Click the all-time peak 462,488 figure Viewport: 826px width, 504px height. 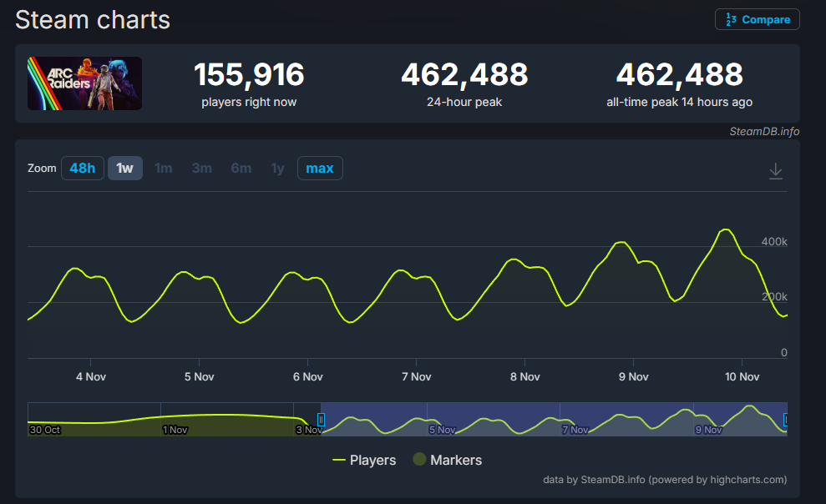coord(679,75)
